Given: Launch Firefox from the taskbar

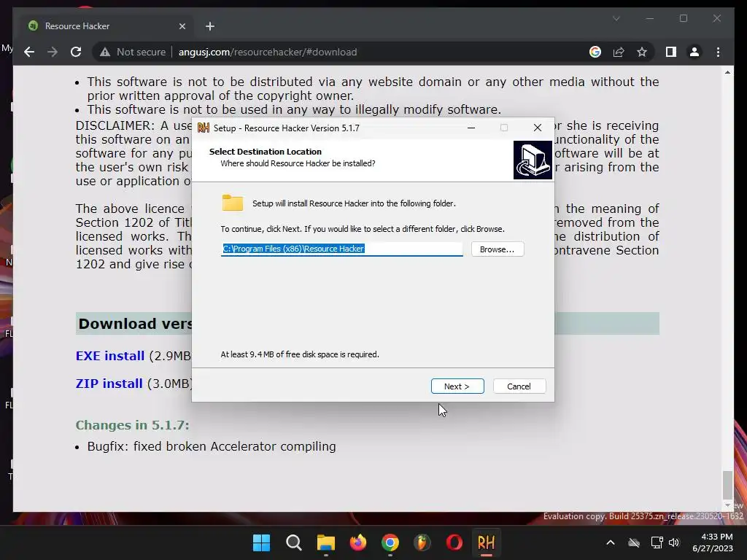Looking at the screenshot, I should 357,542.
